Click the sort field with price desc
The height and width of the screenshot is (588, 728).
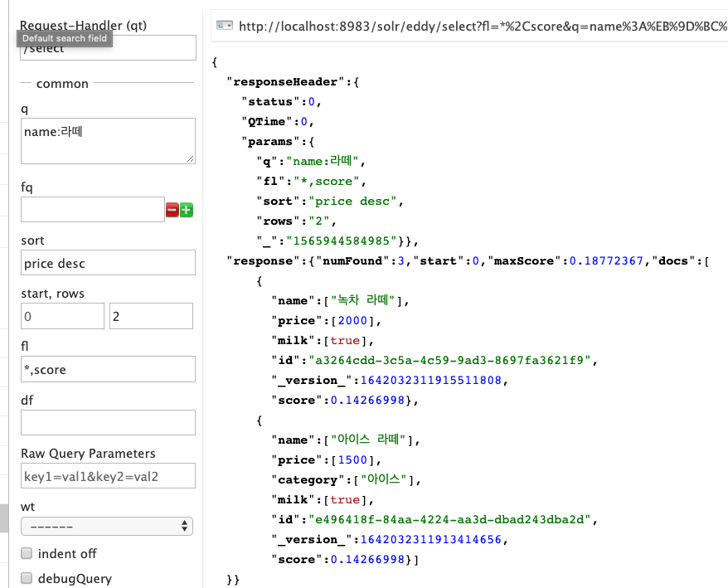pos(108,263)
